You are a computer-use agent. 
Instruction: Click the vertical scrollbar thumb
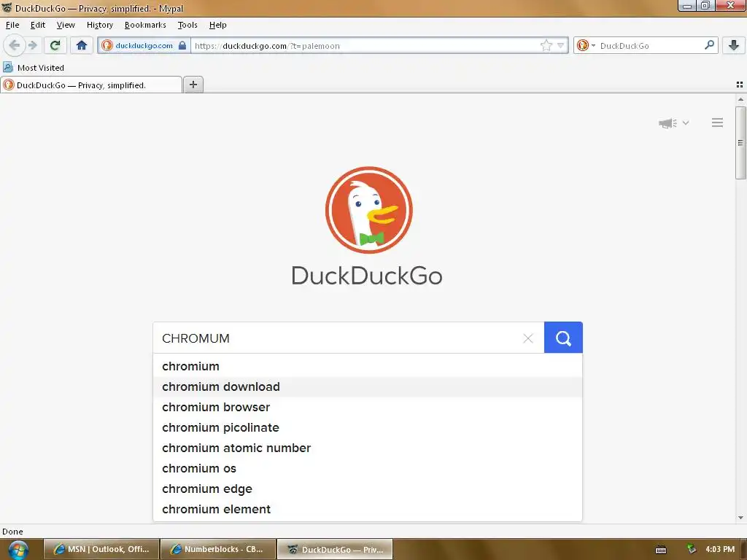pyautogui.click(x=740, y=143)
